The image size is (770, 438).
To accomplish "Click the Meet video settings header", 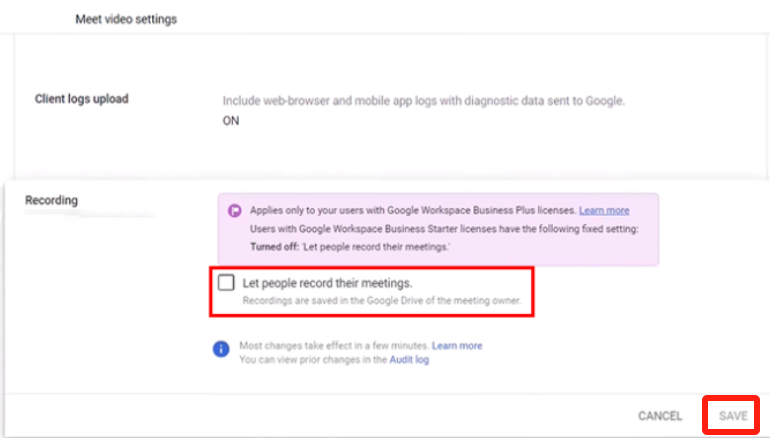I will [126, 19].
